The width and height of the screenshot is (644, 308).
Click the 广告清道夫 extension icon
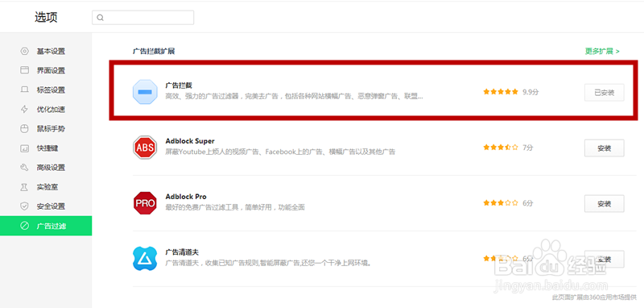pyautogui.click(x=145, y=258)
